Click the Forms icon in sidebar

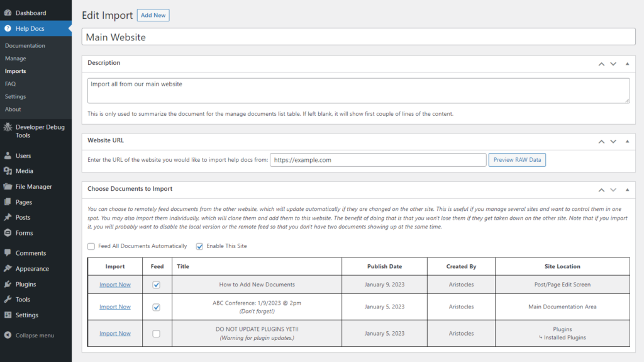(x=8, y=233)
